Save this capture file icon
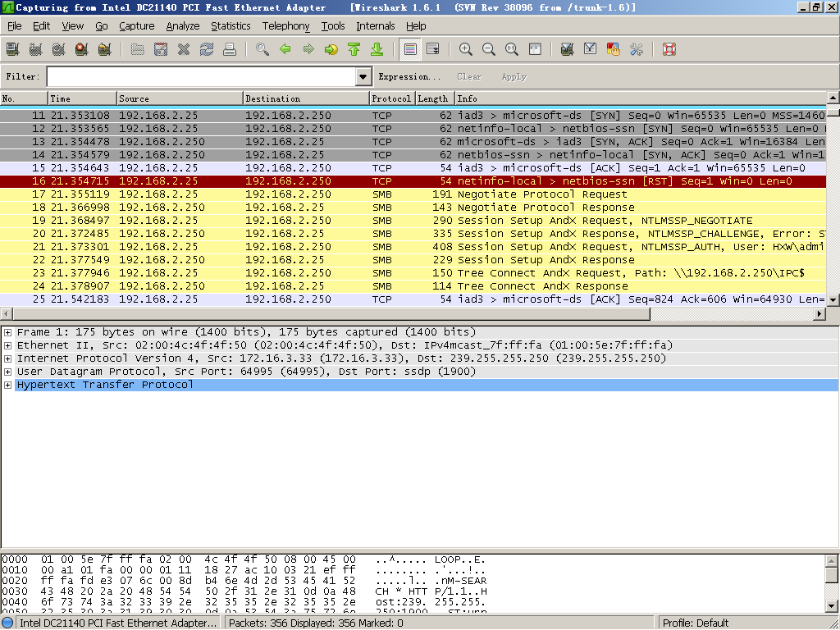This screenshot has height=630, width=840. pyautogui.click(x=161, y=49)
